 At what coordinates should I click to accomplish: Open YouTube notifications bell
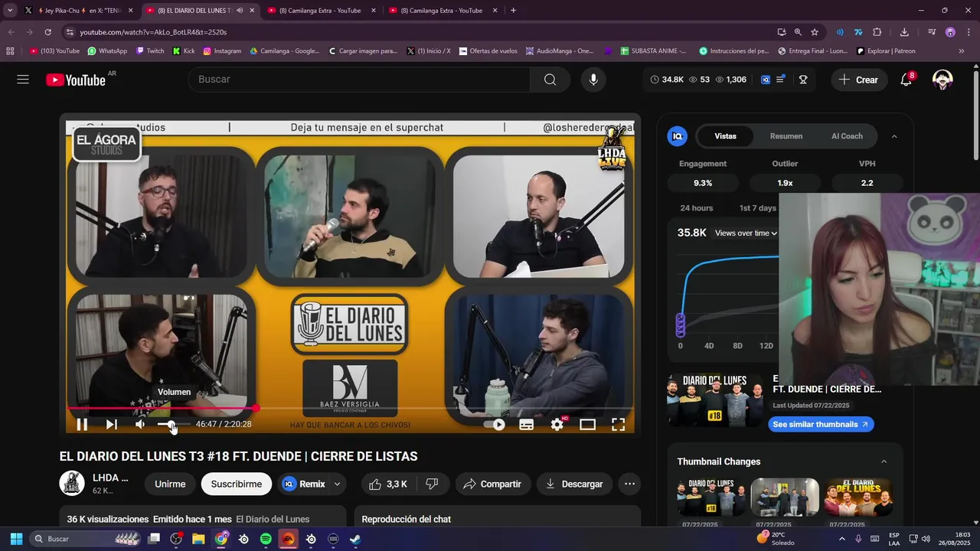point(906,80)
